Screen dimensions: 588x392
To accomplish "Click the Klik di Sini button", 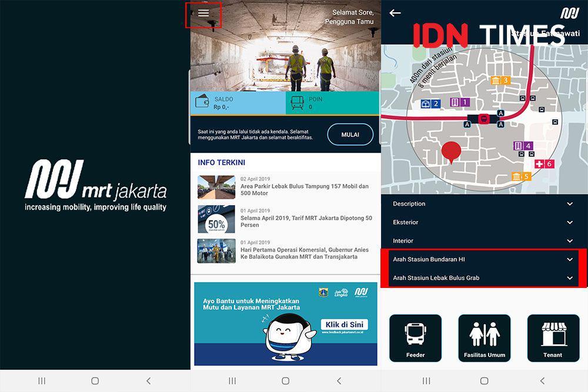I will (x=344, y=324).
